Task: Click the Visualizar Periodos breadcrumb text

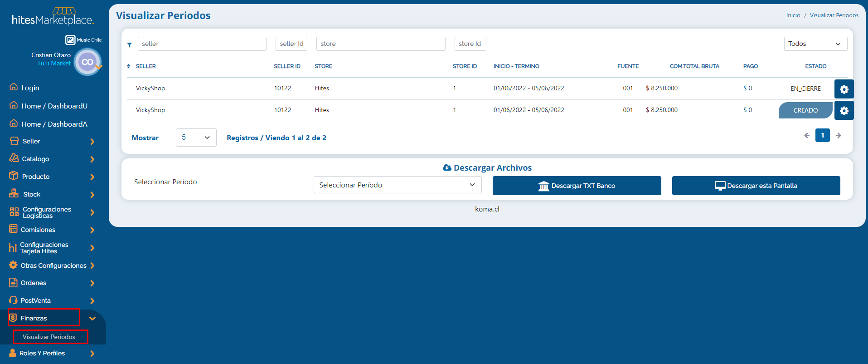Action: [834, 15]
